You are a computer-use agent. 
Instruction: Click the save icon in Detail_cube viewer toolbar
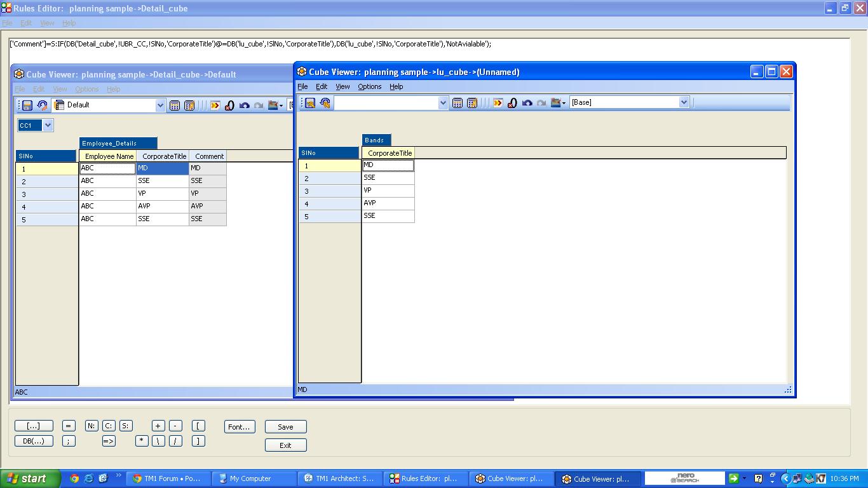point(27,105)
